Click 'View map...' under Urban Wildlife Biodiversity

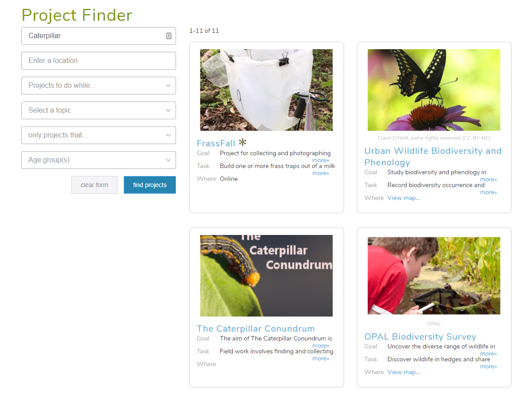[x=403, y=198]
